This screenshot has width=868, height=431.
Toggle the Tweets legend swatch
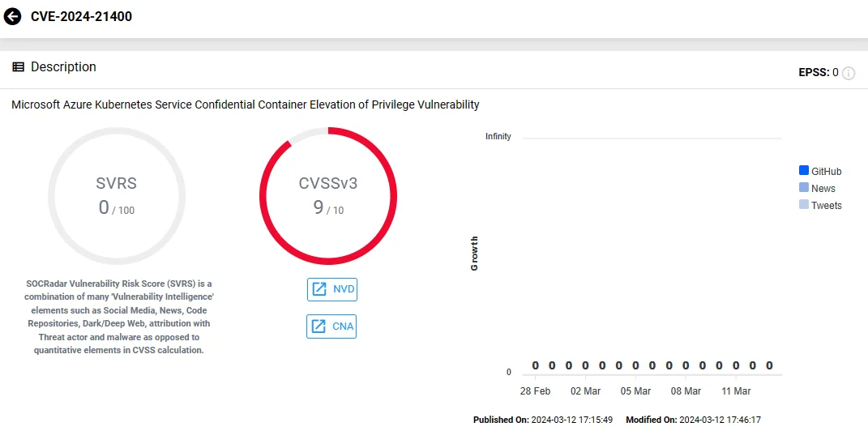click(804, 205)
